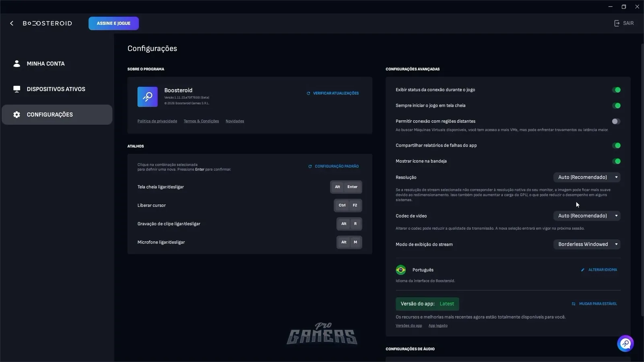Edit the fullscreen shortcut Alt Enter
Image resolution: width=644 pixels, height=362 pixels.
click(346, 187)
